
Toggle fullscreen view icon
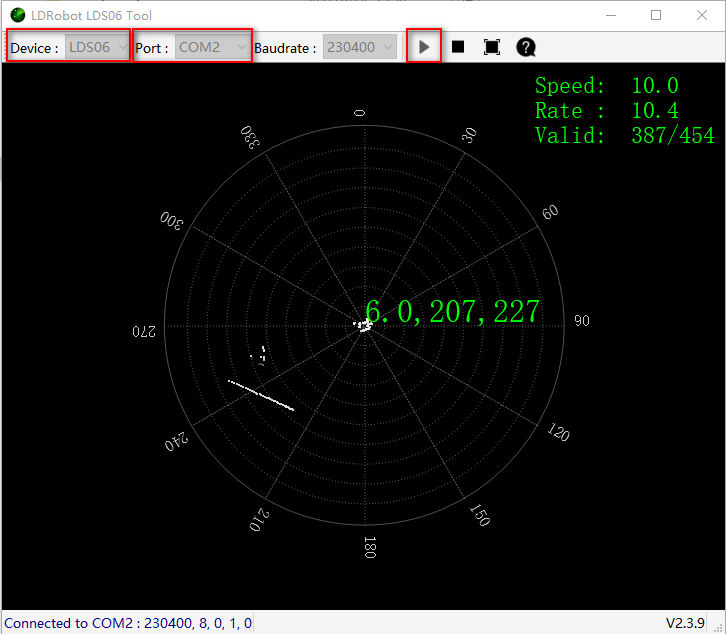(x=492, y=47)
